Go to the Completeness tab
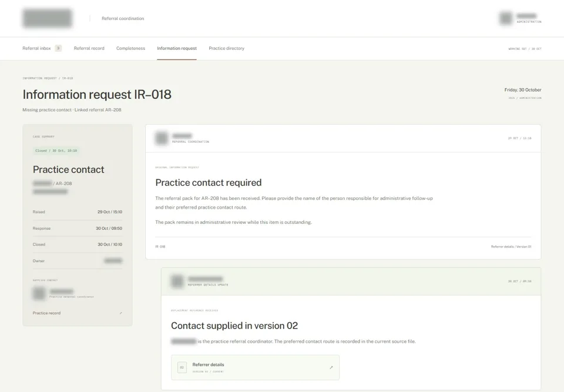The height and width of the screenshot is (392, 564). point(130,48)
